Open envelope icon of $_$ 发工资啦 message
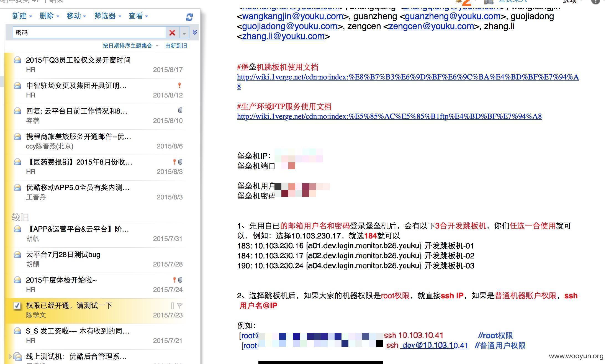This screenshot has height=364, width=606. (x=17, y=331)
